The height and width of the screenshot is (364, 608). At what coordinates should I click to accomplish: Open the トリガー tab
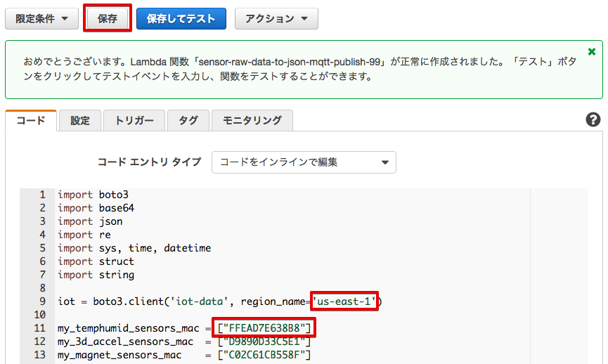click(134, 121)
